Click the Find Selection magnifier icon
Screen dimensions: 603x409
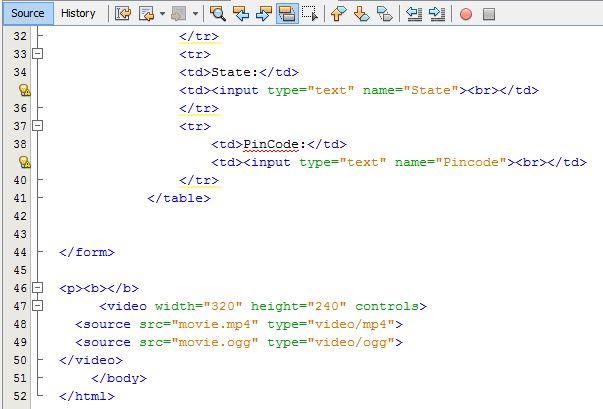coord(218,14)
